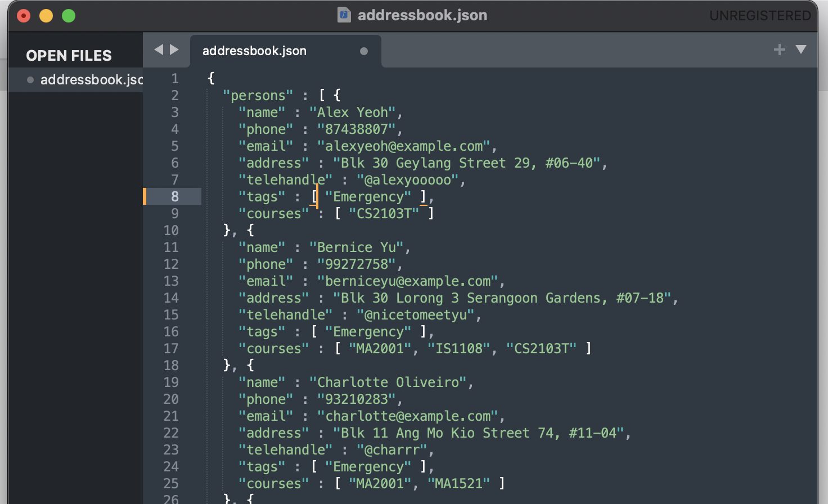828x504 pixels.
Task: Click the opening brace on line 1
Action: coord(211,78)
